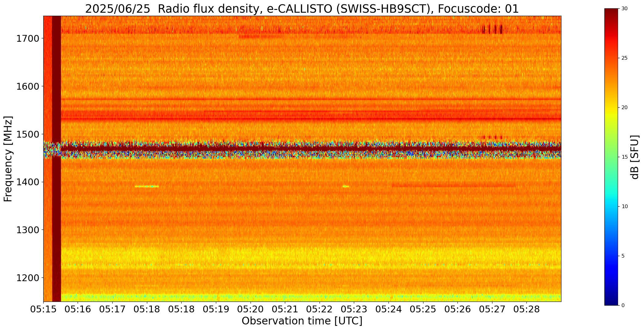The width and height of the screenshot is (644, 330).
Task: Click the colorbar tick value 25
Action: click(x=625, y=58)
